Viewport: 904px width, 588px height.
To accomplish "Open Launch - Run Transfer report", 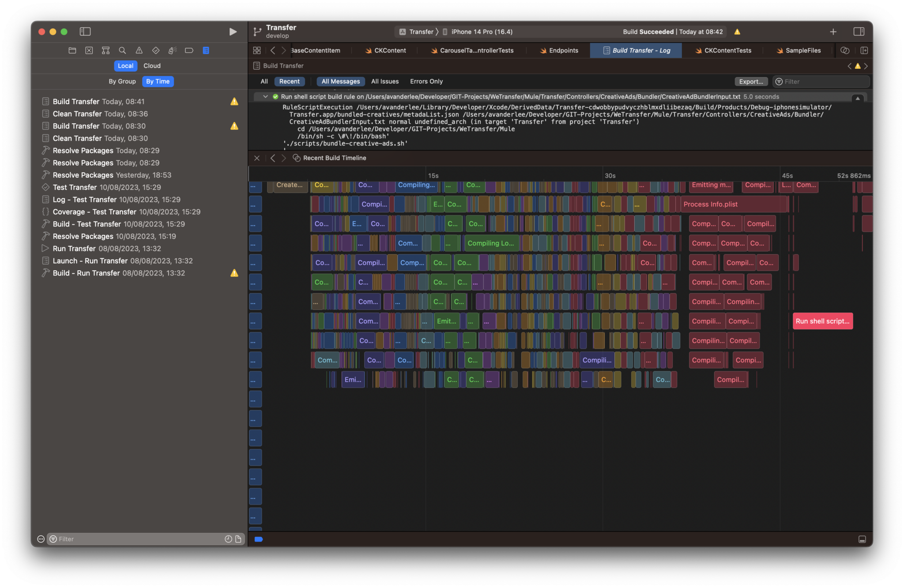I will click(x=139, y=261).
